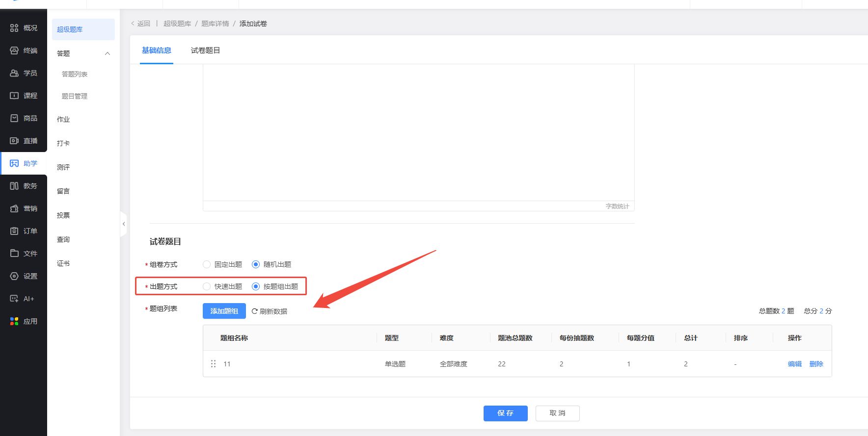Click the 每份抽题数 column header
This screenshot has height=436, width=868.
pos(577,338)
